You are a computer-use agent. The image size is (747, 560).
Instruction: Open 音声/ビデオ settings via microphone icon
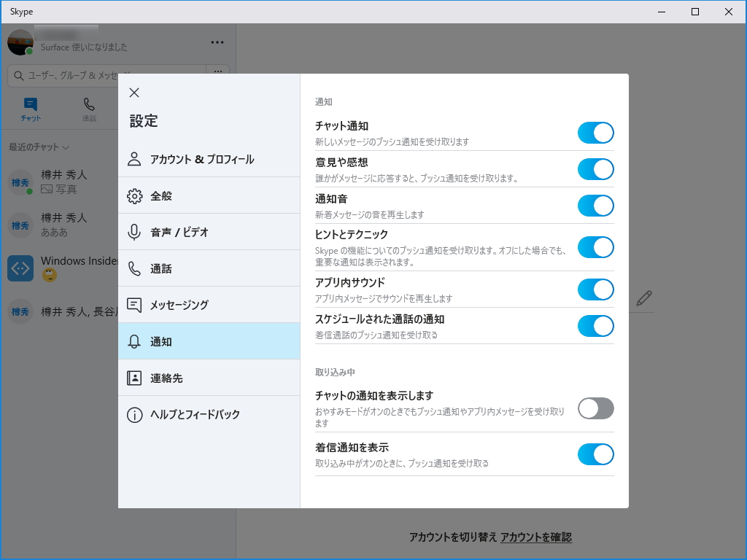click(x=135, y=232)
